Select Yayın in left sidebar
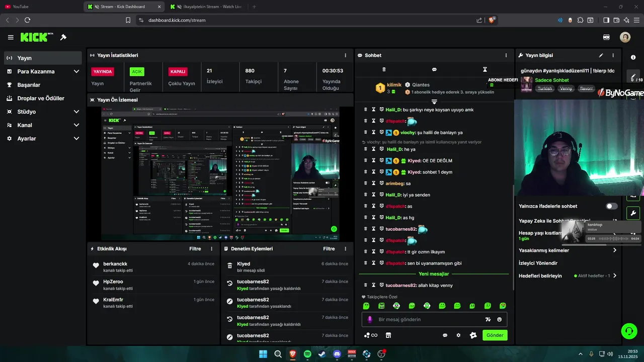Screen dimensions: 644x362 pos(43,58)
